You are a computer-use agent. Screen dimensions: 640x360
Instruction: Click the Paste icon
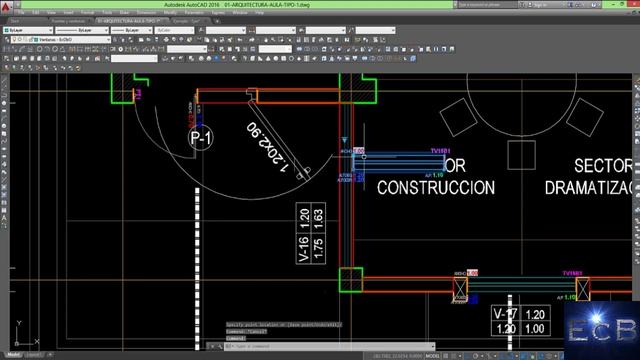point(215,40)
